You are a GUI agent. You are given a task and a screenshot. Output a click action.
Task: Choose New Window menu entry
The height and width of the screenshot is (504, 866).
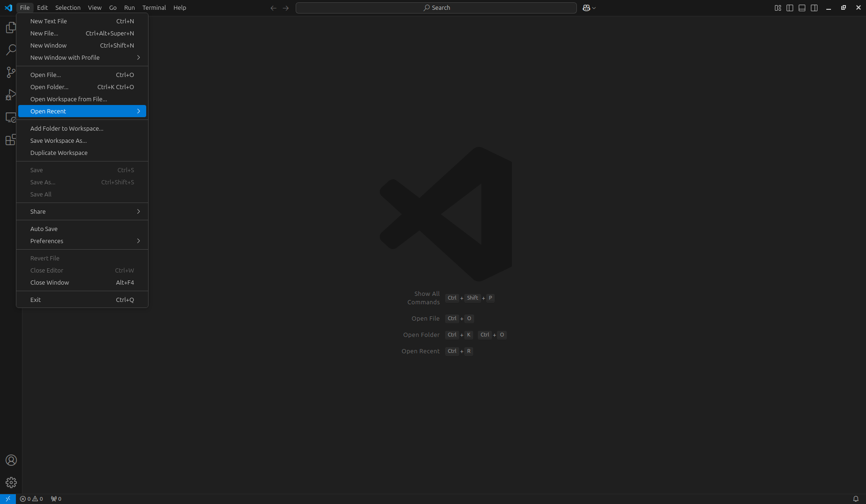(x=82, y=45)
